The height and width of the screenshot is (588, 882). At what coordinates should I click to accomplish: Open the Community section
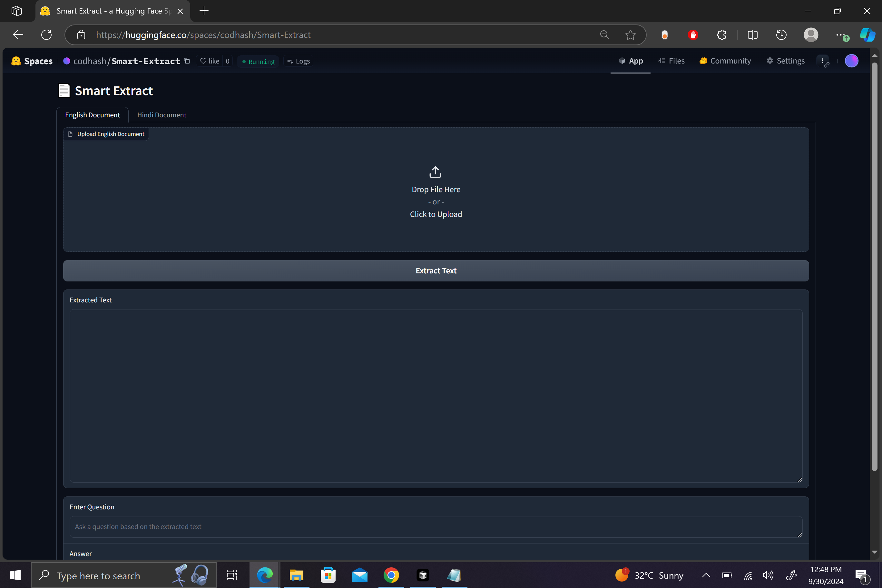[725, 61]
